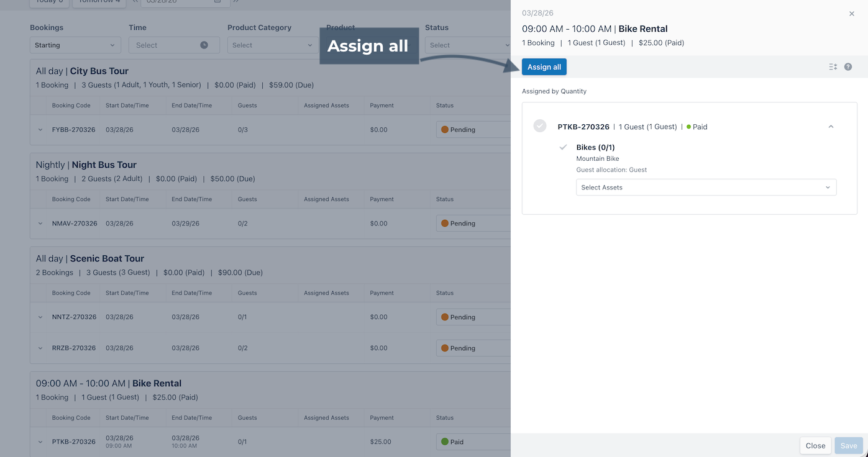
Task: Open the Pending status dropdown for FYBB-270326
Action: coord(473,130)
